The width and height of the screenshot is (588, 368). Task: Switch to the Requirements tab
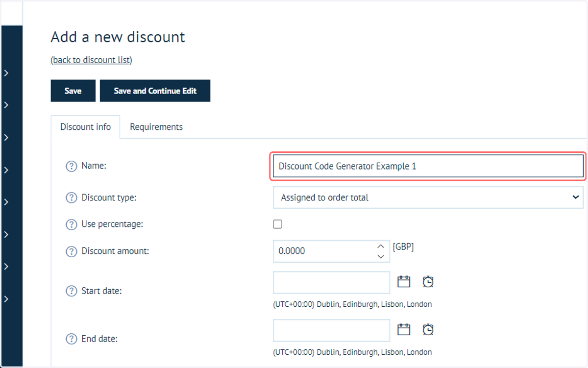[156, 127]
